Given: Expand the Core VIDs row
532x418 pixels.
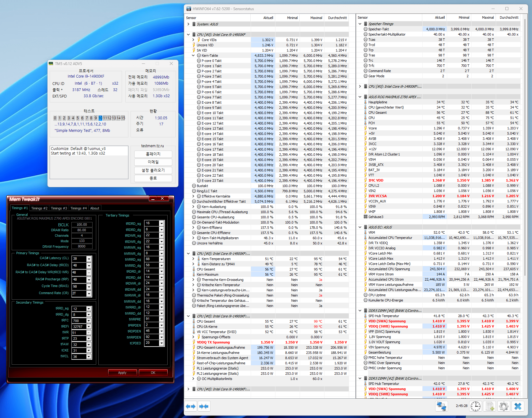Looking at the screenshot, I should [x=193, y=40].
